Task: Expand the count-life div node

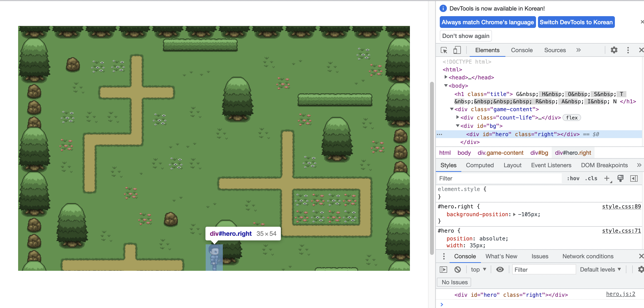Action: pyautogui.click(x=457, y=117)
